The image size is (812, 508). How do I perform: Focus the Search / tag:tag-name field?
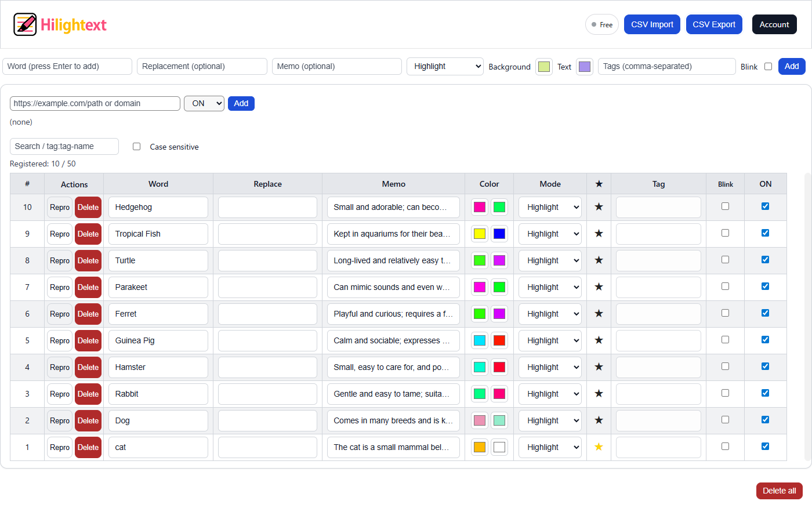pyautogui.click(x=64, y=147)
